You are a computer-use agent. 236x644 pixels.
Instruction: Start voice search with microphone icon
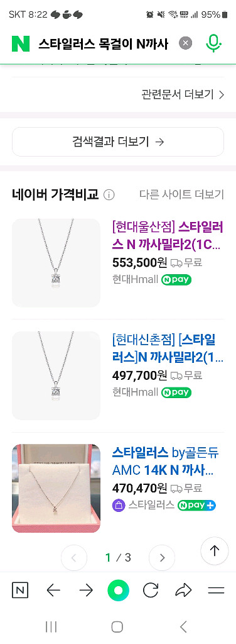213,43
